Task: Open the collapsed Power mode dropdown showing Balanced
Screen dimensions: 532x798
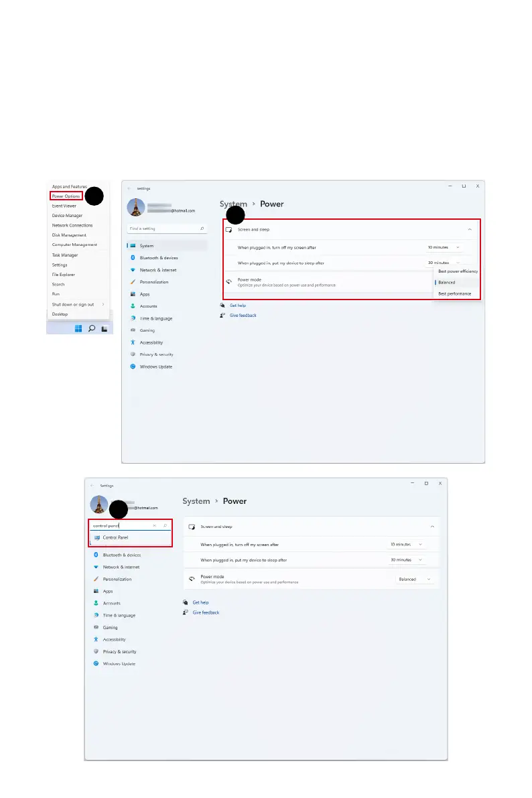Action: (414, 579)
